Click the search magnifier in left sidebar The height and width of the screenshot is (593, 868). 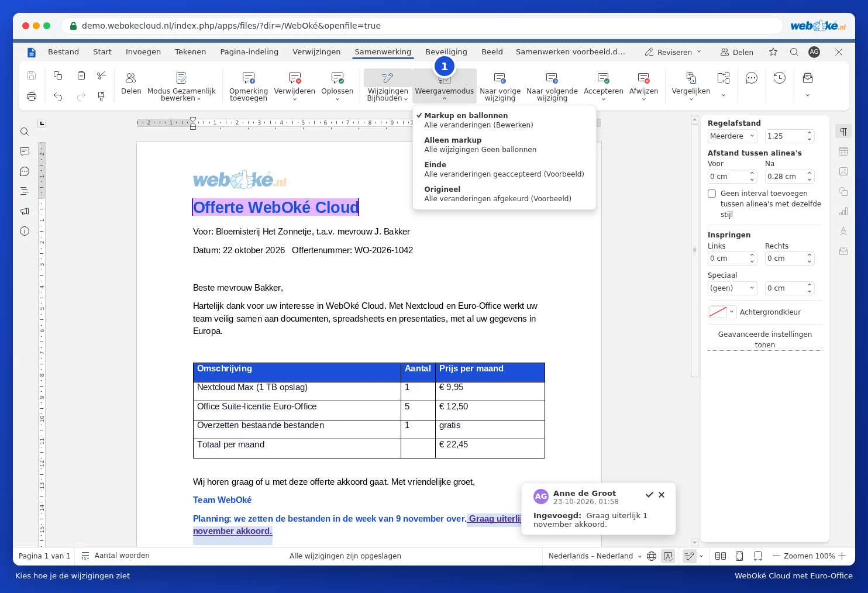tap(25, 132)
